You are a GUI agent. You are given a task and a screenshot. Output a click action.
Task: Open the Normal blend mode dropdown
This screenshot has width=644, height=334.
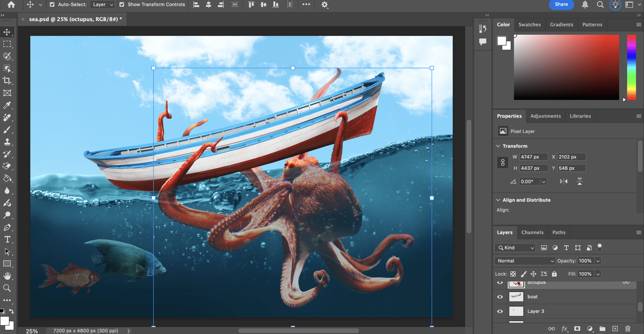(x=525, y=261)
